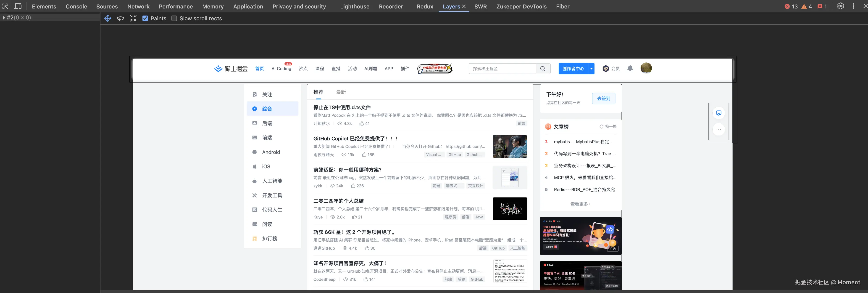Image resolution: width=868 pixels, height=293 pixels.
Task: Toggle the device toolbar icon
Action: pos(18,6)
